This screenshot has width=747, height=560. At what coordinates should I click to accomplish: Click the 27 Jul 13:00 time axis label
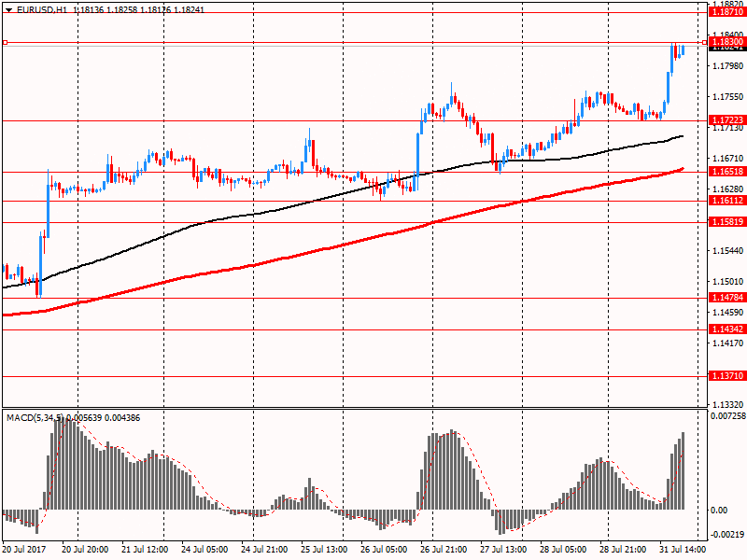(503, 549)
